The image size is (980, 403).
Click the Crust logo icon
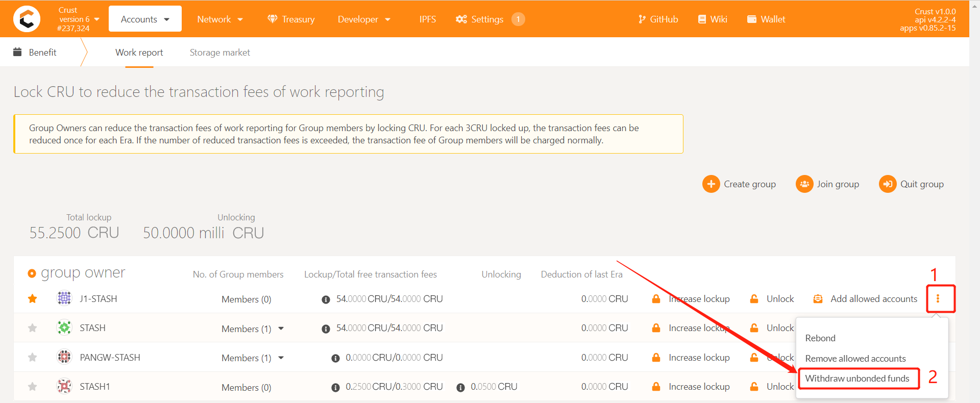click(27, 19)
